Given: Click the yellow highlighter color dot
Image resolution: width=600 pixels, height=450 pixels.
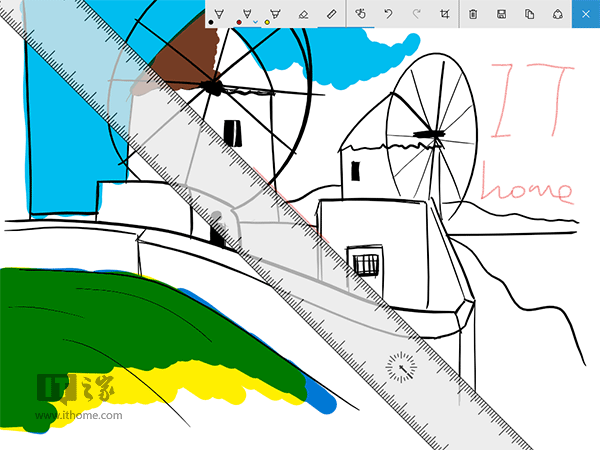Looking at the screenshot, I should (267, 21).
